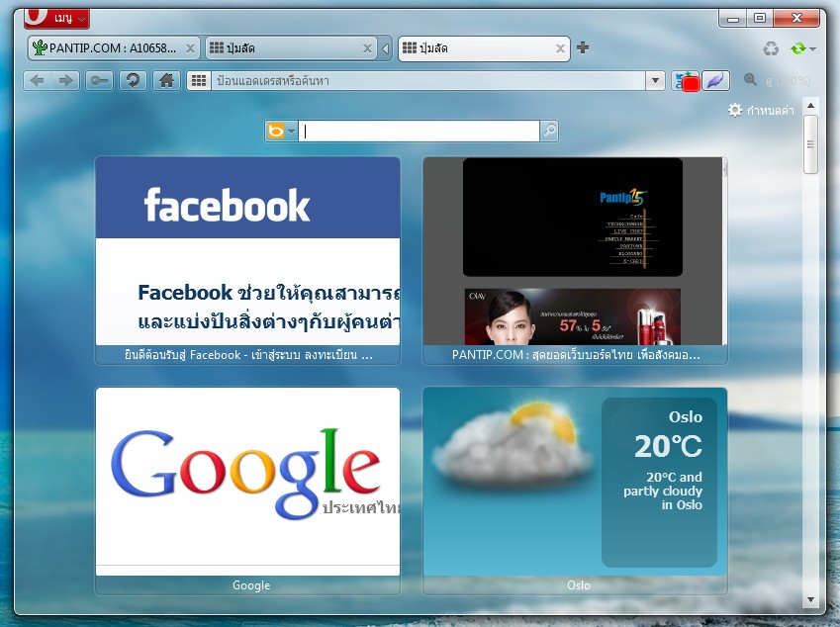Close the active ปุ่มลัด tab
840x627 pixels.
tap(560, 48)
